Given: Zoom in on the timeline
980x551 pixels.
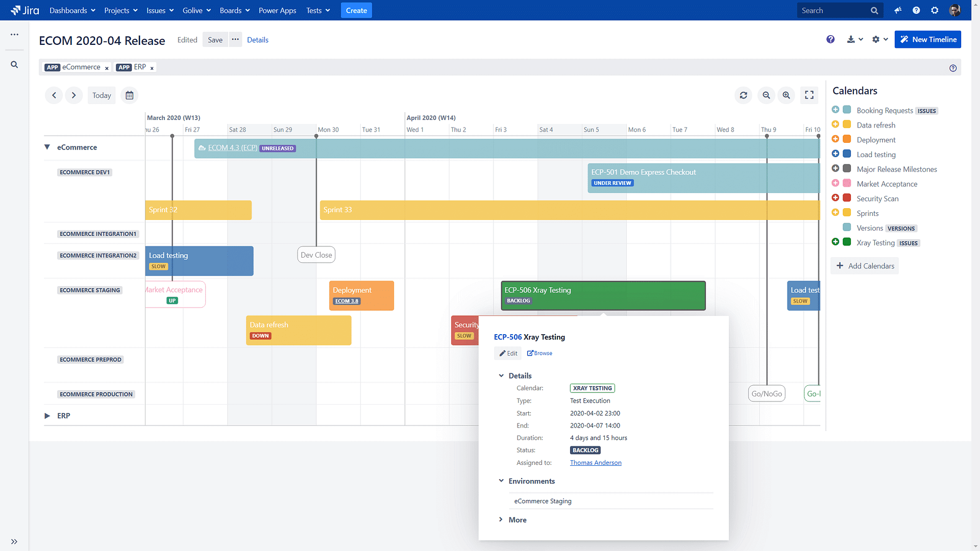Looking at the screenshot, I should [x=786, y=95].
